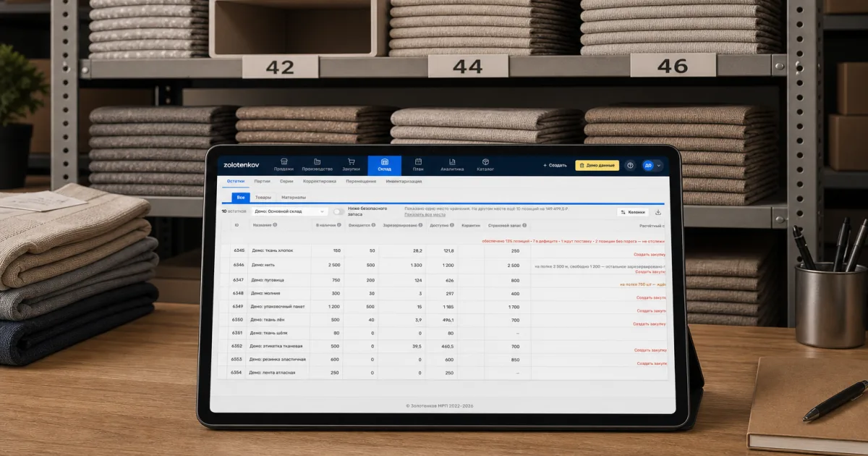
Task: Click the Создать button
Action: 555,165
